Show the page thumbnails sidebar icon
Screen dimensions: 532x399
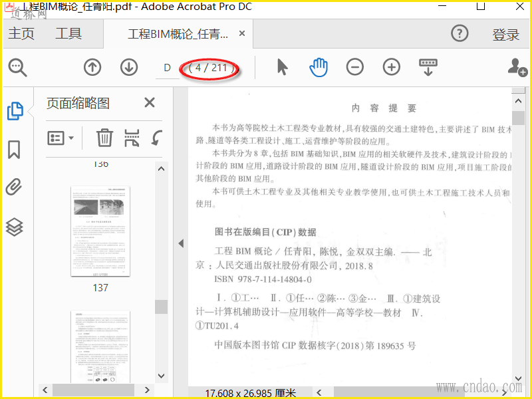[x=15, y=111]
